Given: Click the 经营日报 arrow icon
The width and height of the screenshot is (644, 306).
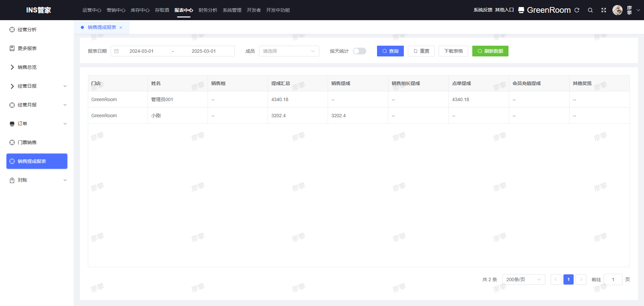Looking at the screenshot, I should (12, 86).
